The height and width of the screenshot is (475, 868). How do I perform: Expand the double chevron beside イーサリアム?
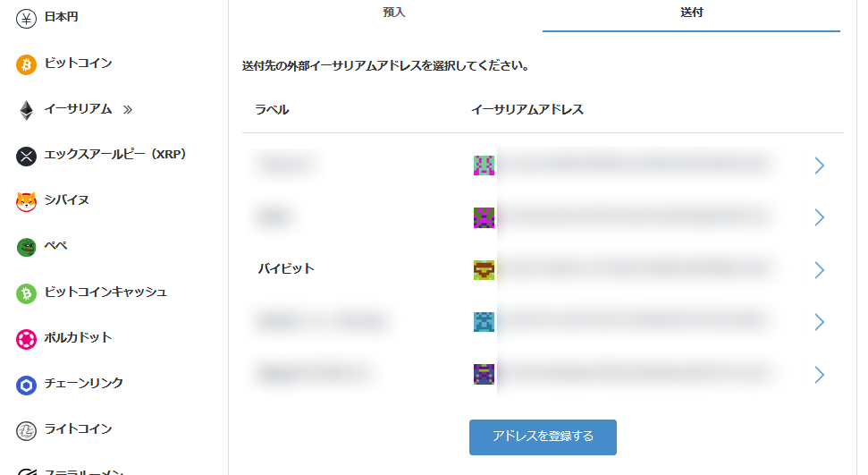pos(127,110)
